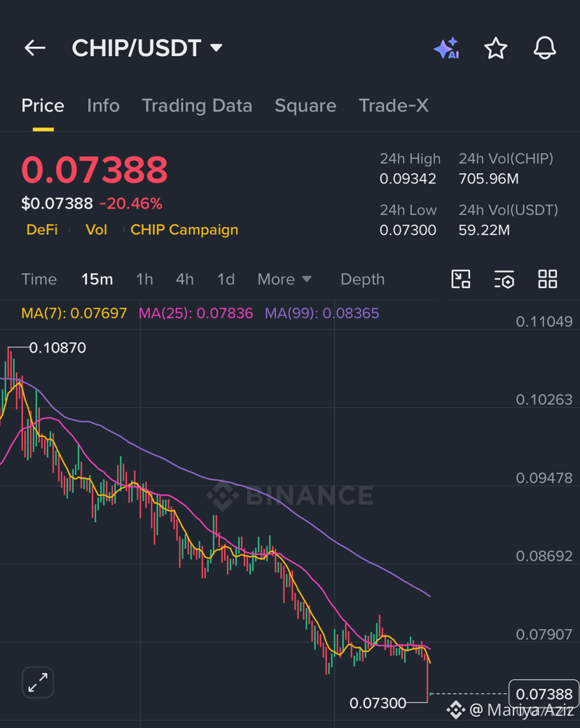Click the 24h High value 0.09342
The height and width of the screenshot is (728, 580).
coord(408,179)
